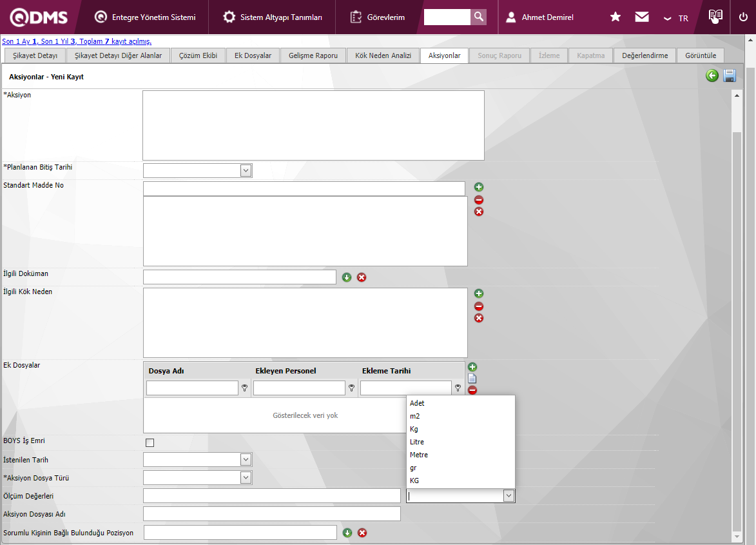756x545 pixels.
Task: Expand the Aksiyon Dosya Türü dropdown
Action: [246, 478]
